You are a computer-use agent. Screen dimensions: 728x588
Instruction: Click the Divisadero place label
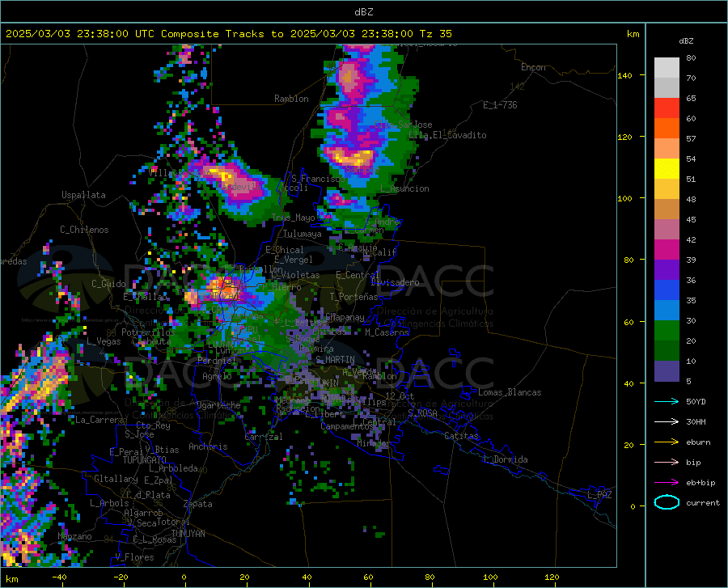395,282
